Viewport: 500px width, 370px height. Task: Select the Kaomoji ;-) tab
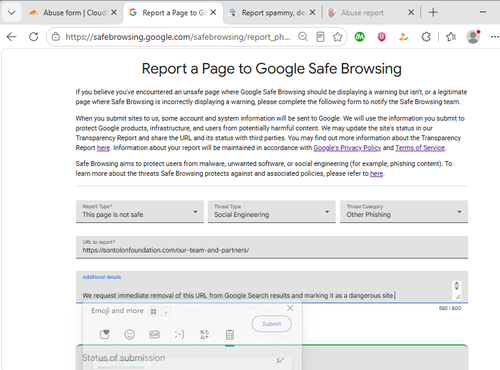[x=179, y=334]
